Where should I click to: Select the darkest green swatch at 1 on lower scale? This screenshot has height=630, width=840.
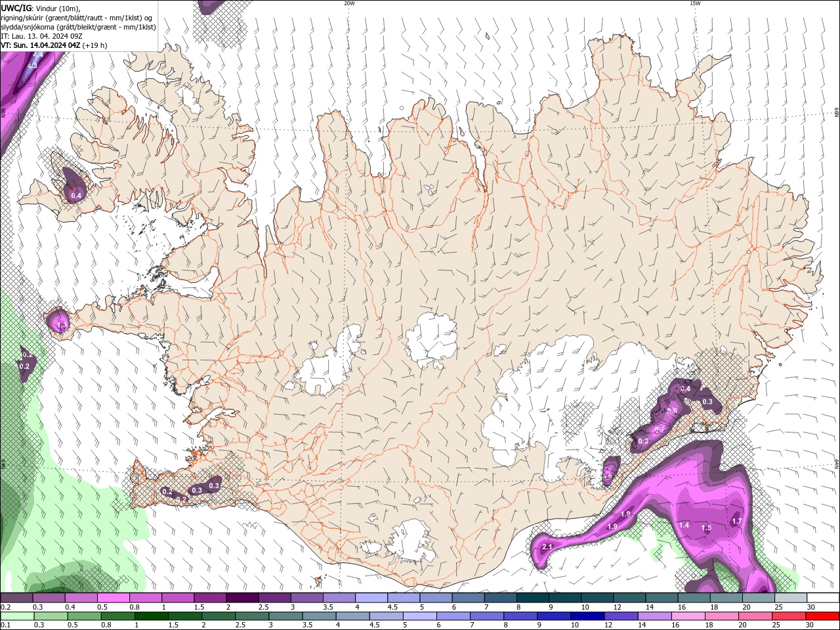click(x=151, y=616)
